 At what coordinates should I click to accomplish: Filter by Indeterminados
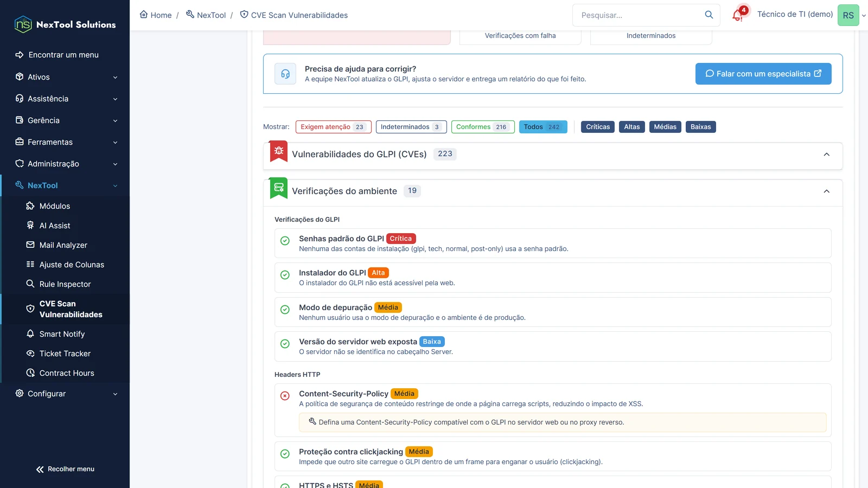click(411, 127)
